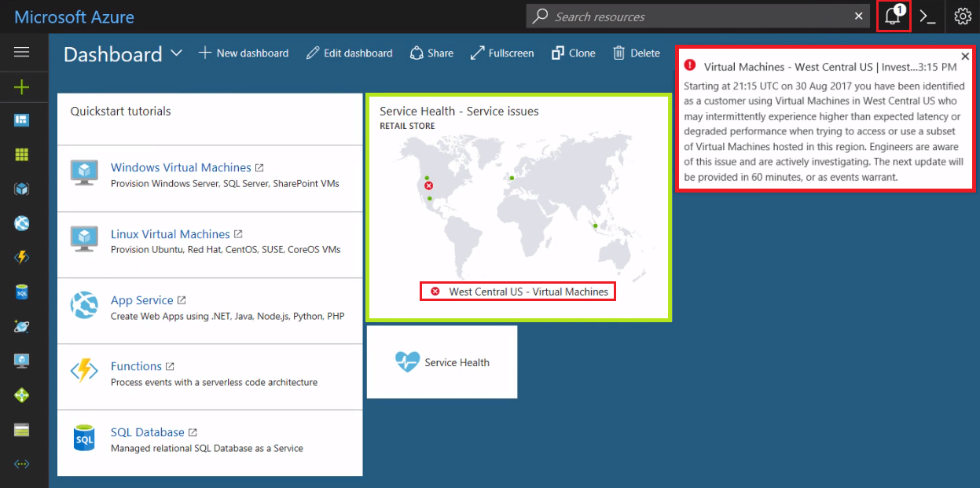Open Function Apps lightning icon in sidebar
The image size is (980, 488).
pyautogui.click(x=21, y=258)
